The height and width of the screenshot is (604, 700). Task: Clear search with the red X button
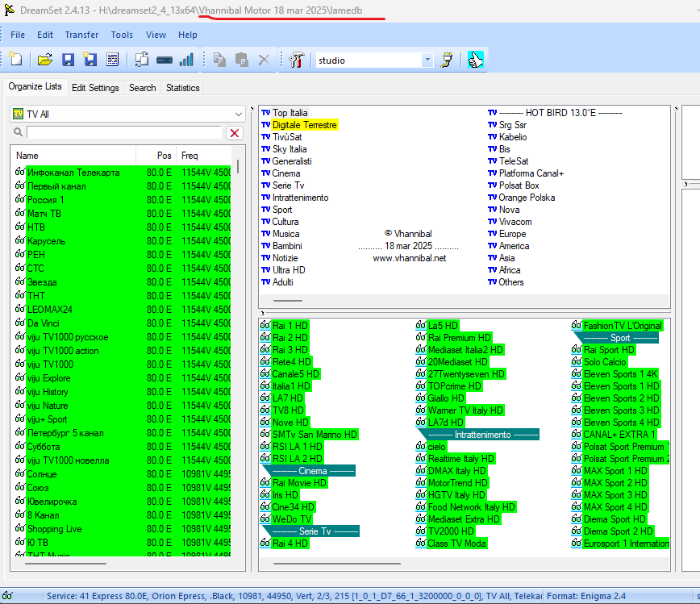235,133
